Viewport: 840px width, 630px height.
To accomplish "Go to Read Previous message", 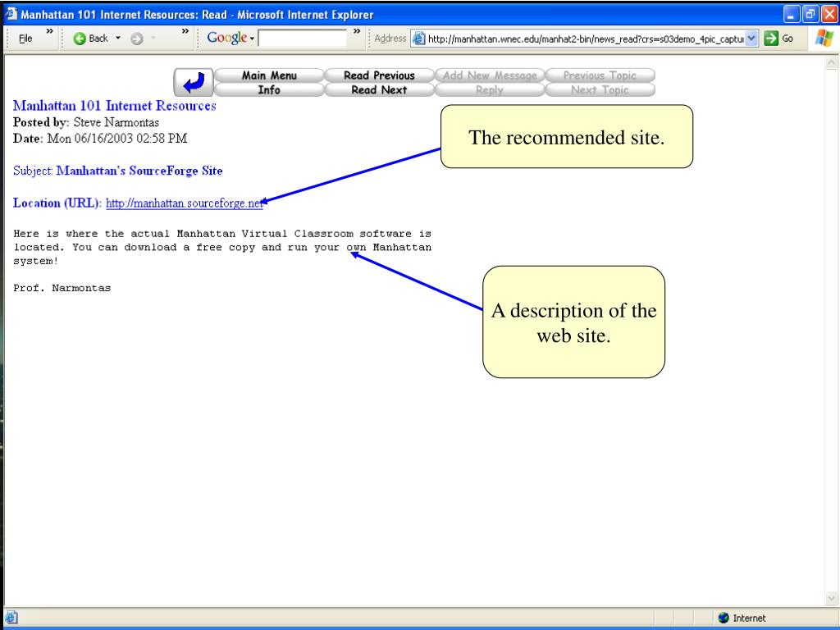I will point(379,75).
